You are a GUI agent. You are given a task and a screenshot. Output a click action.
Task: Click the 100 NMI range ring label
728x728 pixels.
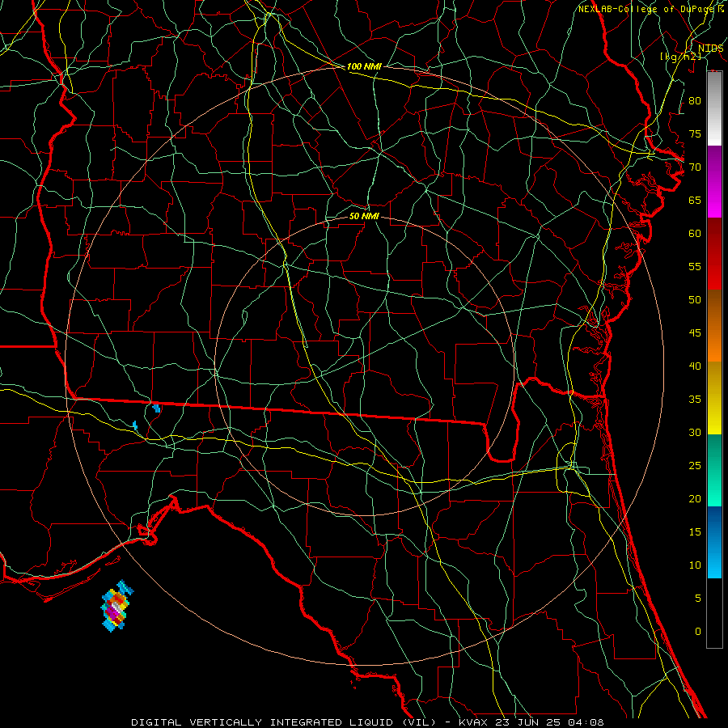pyautogui.click(x=364, y=66)
